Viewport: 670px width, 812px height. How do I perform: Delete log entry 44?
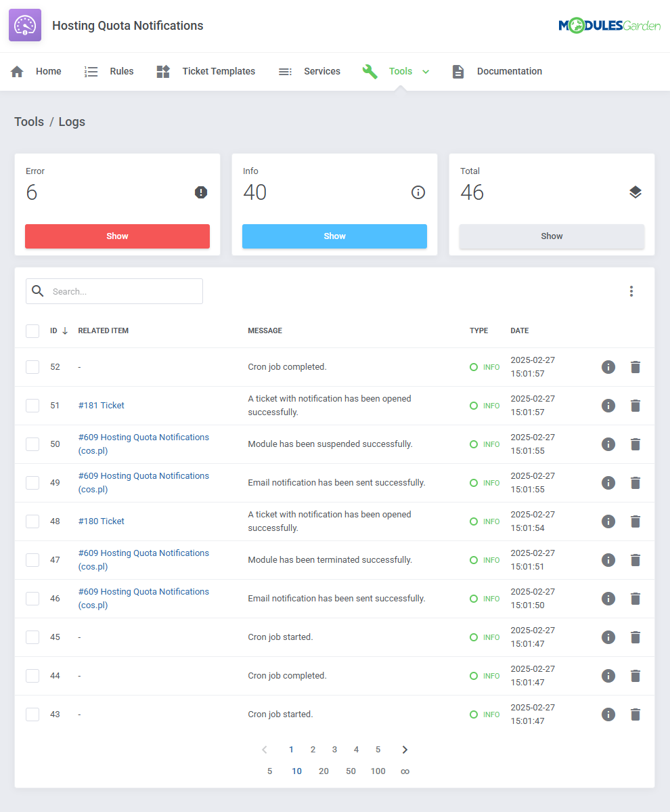(635, 676)
